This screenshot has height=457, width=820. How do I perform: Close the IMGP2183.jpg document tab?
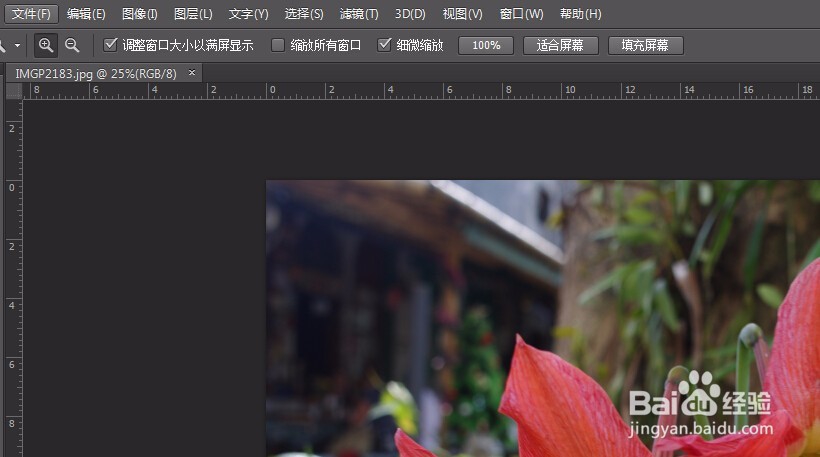[192, 73]
